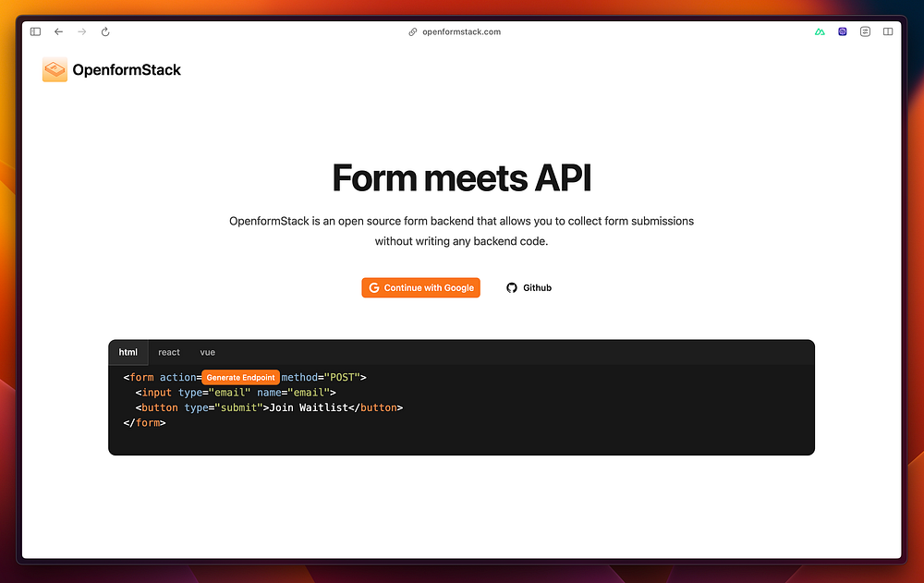
Task: Sign in with Continue with Google
Action: click(x=420, y=287)
